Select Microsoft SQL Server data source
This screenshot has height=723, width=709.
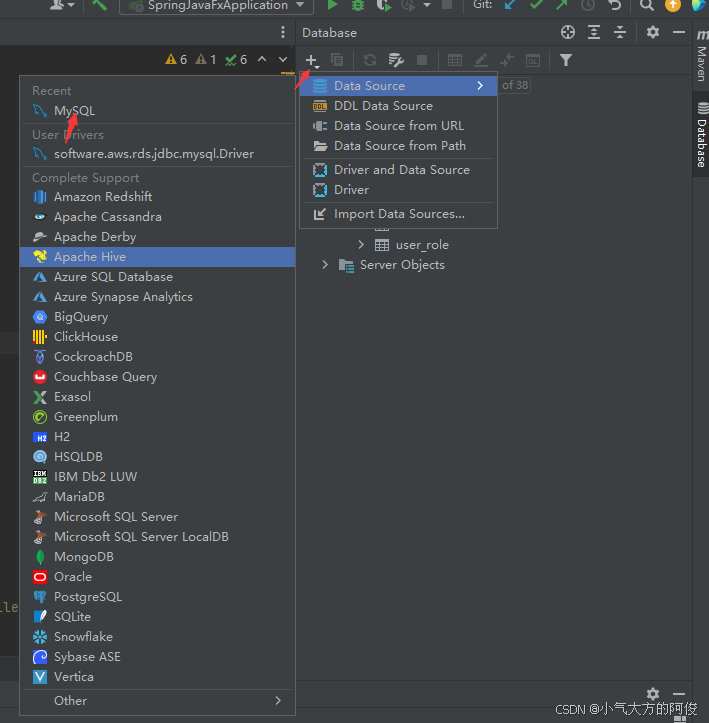point(157,517)
